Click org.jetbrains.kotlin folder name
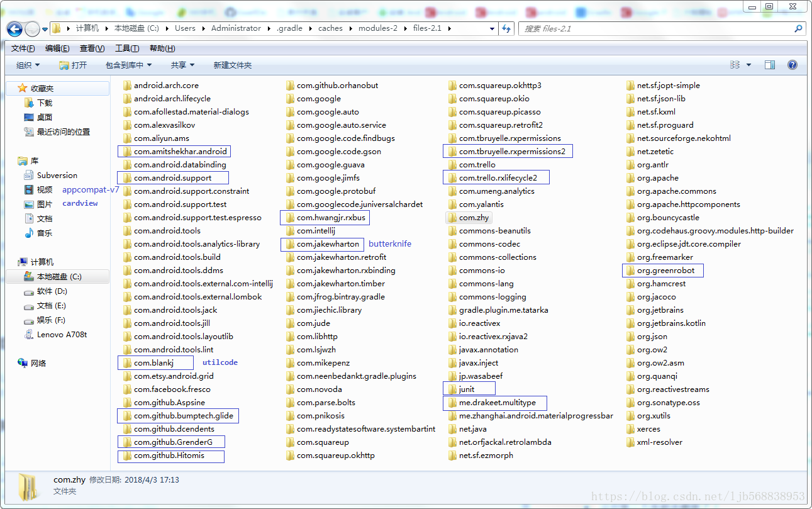 [671, 323]
